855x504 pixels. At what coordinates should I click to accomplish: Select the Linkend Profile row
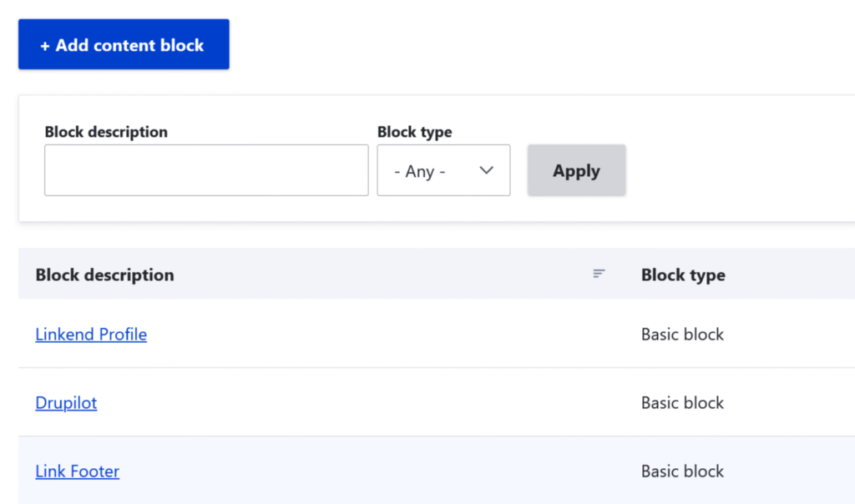click(376, 334)
